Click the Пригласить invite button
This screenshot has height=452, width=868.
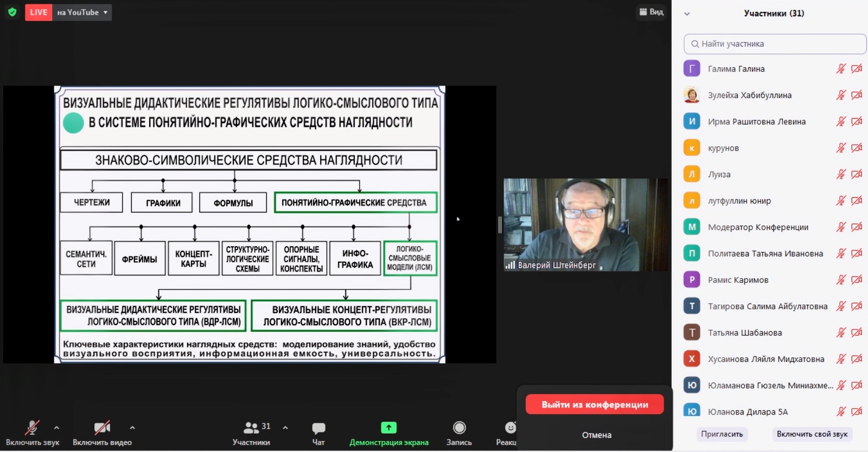(x=722, y=434)
